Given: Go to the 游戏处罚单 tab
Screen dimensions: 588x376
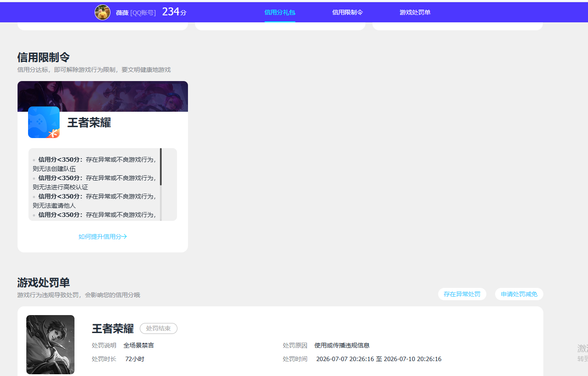Looking at the screenshot, I should 415,12.
